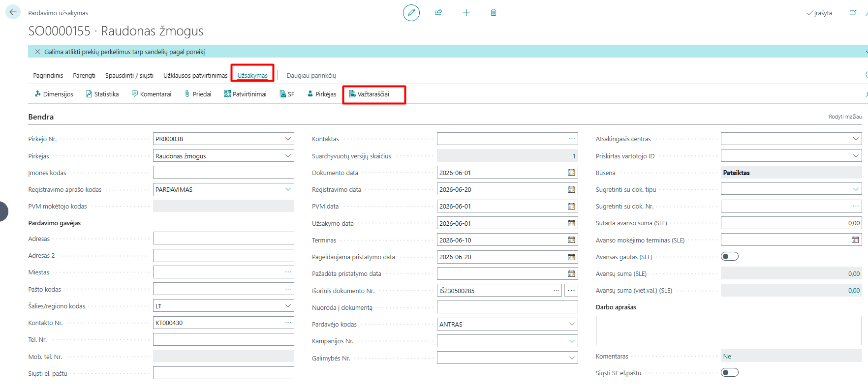This screenshot has height=391, width=868.
Task: Open calendar for Terminas field
Action: click(x=571, y=240)
